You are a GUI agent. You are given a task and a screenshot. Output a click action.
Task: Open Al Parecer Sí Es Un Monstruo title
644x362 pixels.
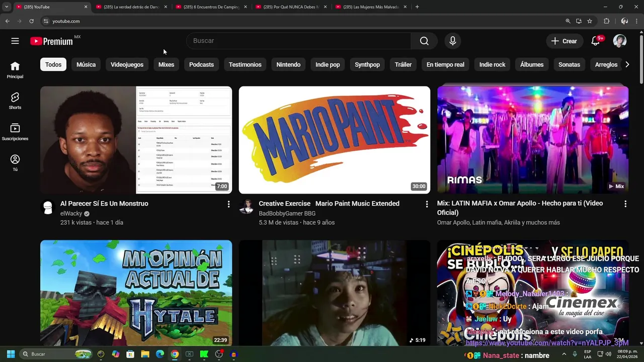coord(104,204)
